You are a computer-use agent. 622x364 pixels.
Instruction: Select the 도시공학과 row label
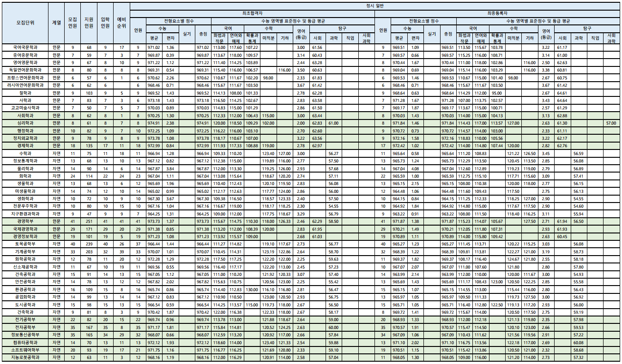click(x=25, y=304)
